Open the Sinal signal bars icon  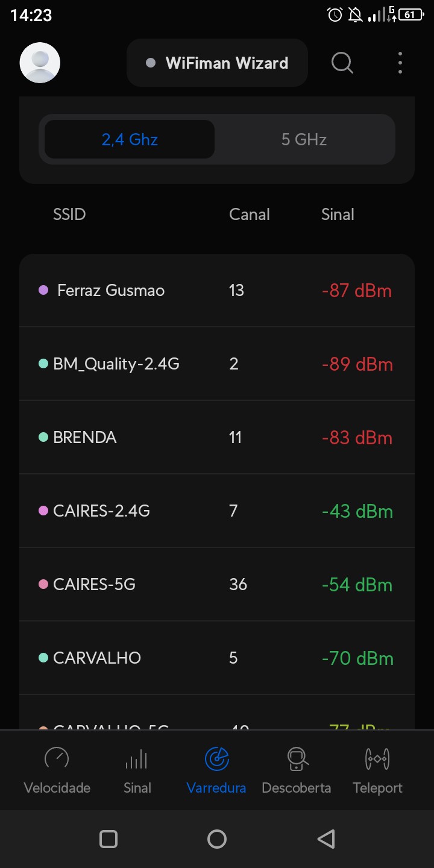click(137, 759)
